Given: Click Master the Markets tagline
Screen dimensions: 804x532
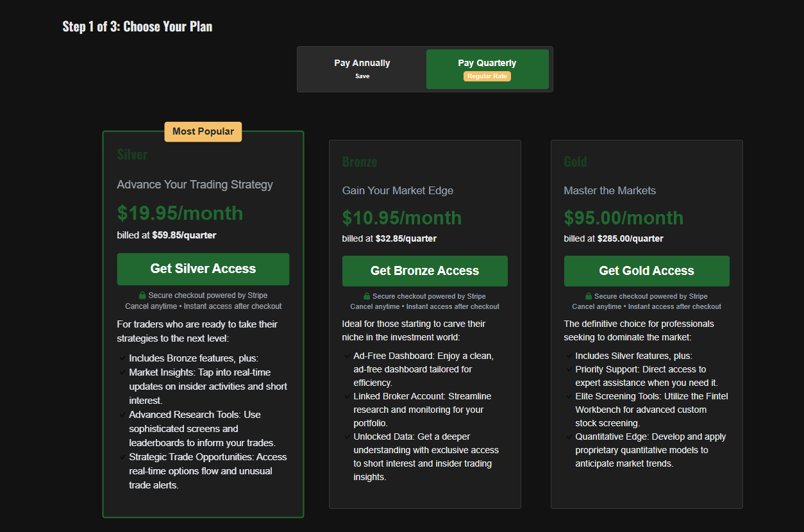Looking at the screenshot, I should click(610, 190).
